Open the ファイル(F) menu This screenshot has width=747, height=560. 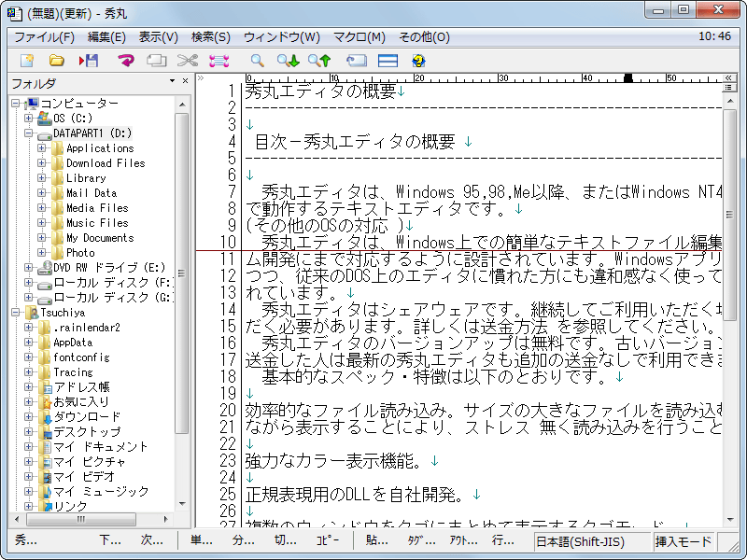point(44,36)
